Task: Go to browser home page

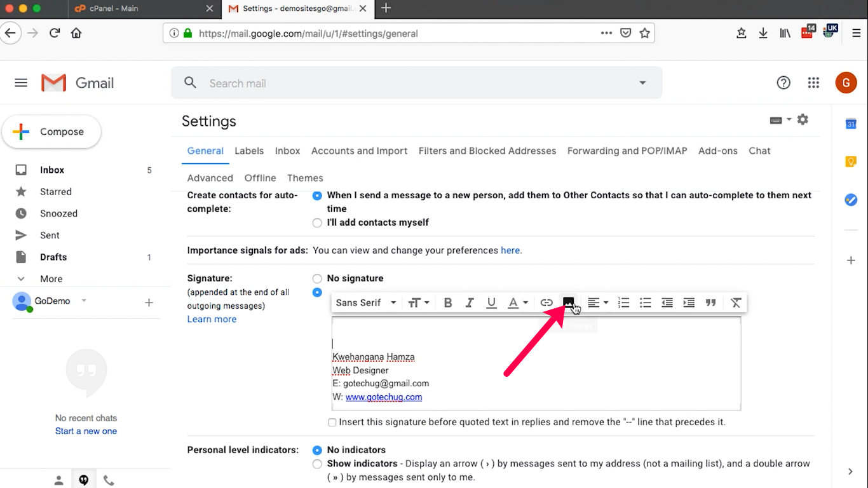Action: (76, 33)
